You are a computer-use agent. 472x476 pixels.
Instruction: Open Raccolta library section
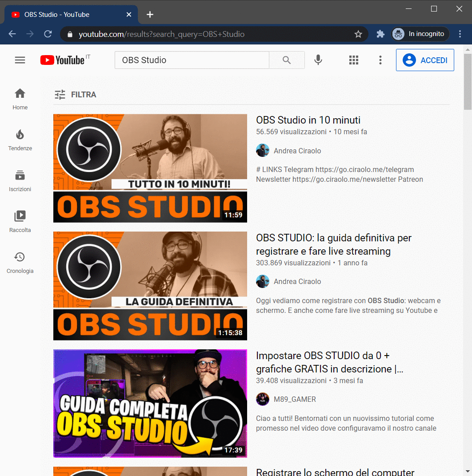coord(20,222)
